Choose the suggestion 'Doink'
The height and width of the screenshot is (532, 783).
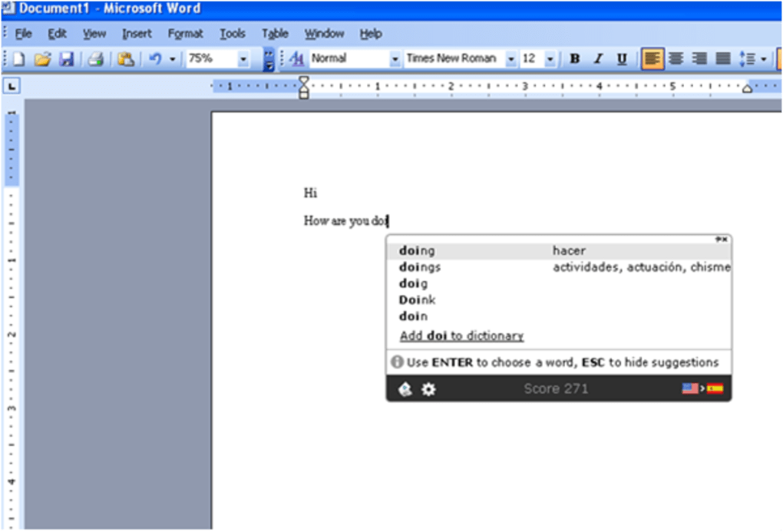pos(417,300)
